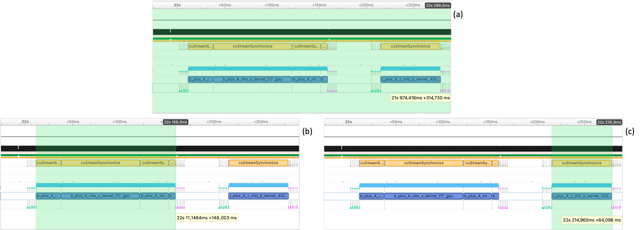
Task: Select the purple b_plus_A_into_x_kernel_117_gpu block, bottom-right
Action: click(424, 196)
